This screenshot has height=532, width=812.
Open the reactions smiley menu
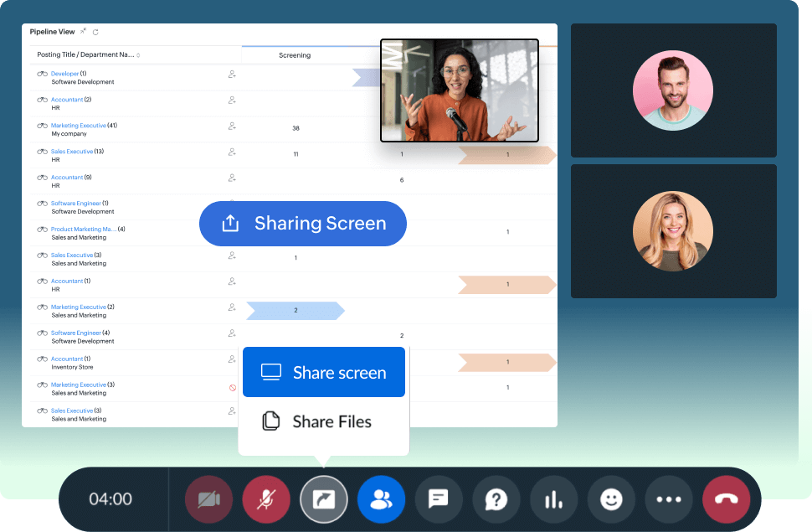(x=611, y=498)
